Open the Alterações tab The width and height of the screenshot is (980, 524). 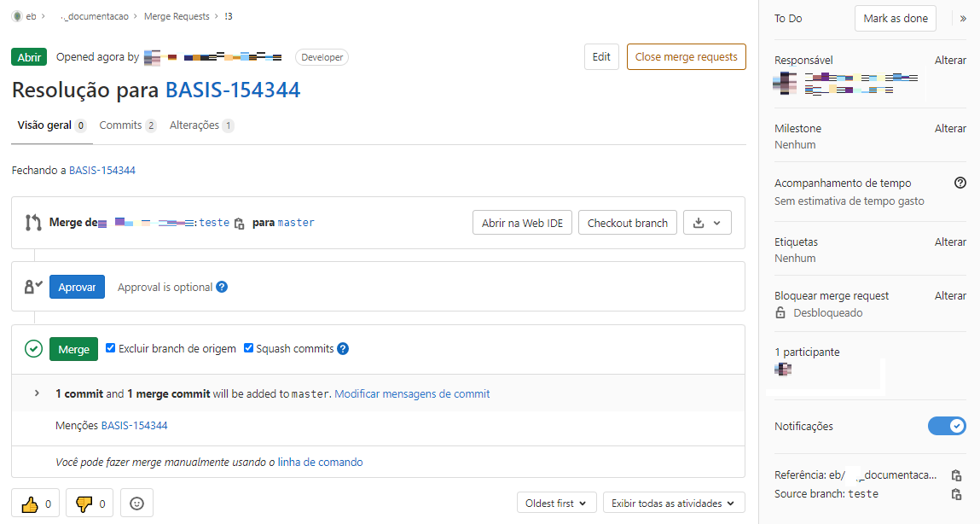[x=194, y=125]
